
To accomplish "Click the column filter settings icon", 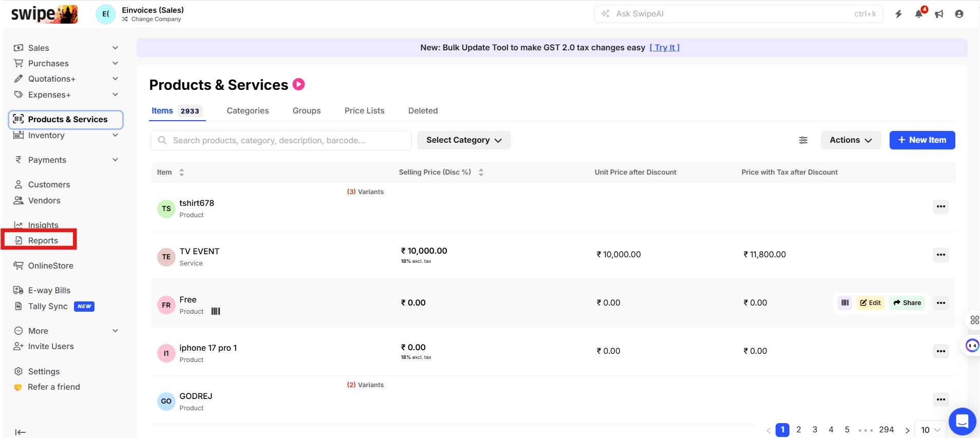I will [x=803, y=140].
